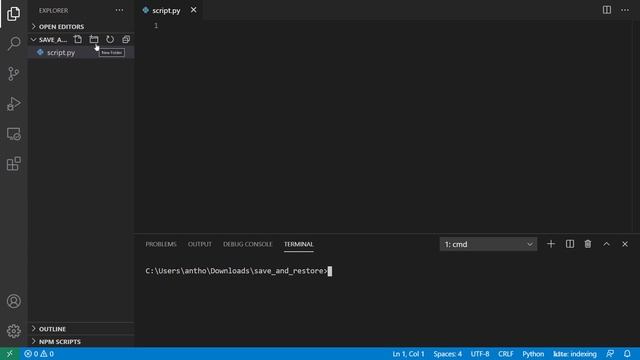
Task: Close the script.py editor tab
Action: coord(193,10)
